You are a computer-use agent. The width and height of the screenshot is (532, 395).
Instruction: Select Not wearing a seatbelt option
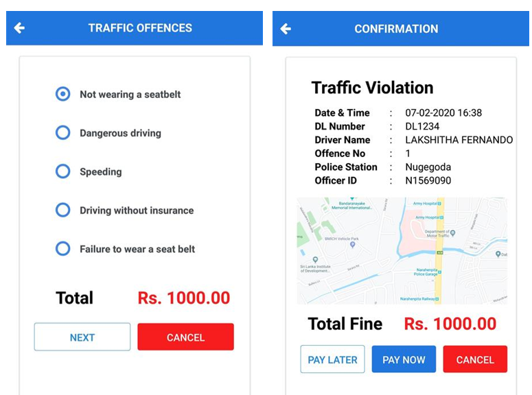pyautogui.click(x=62, y=94)
